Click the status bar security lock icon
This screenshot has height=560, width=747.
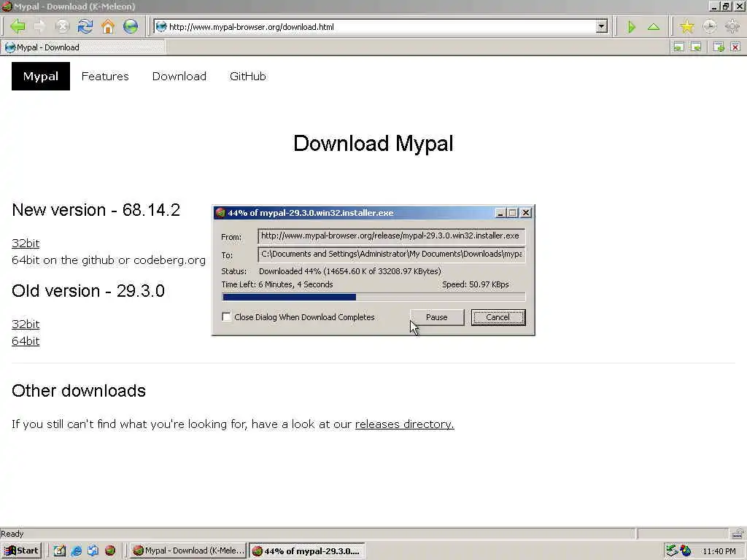click(x=738, y=533)
